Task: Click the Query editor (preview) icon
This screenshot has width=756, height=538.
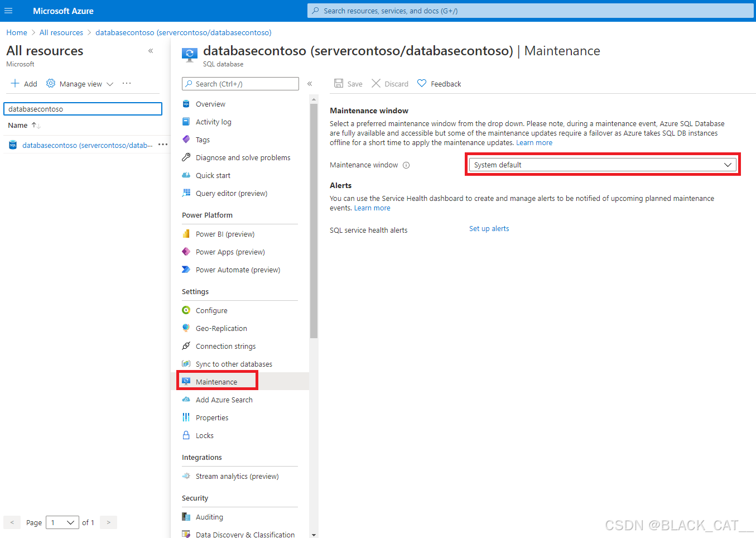Action: click(186, 193)
